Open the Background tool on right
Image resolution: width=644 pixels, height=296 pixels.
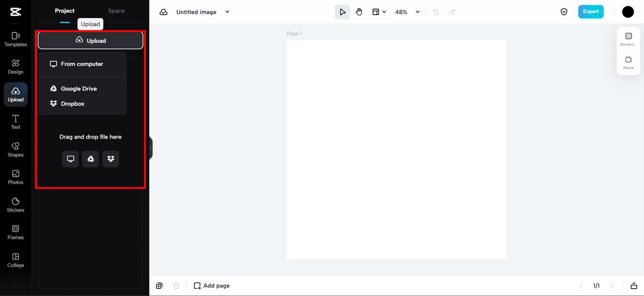628,39
